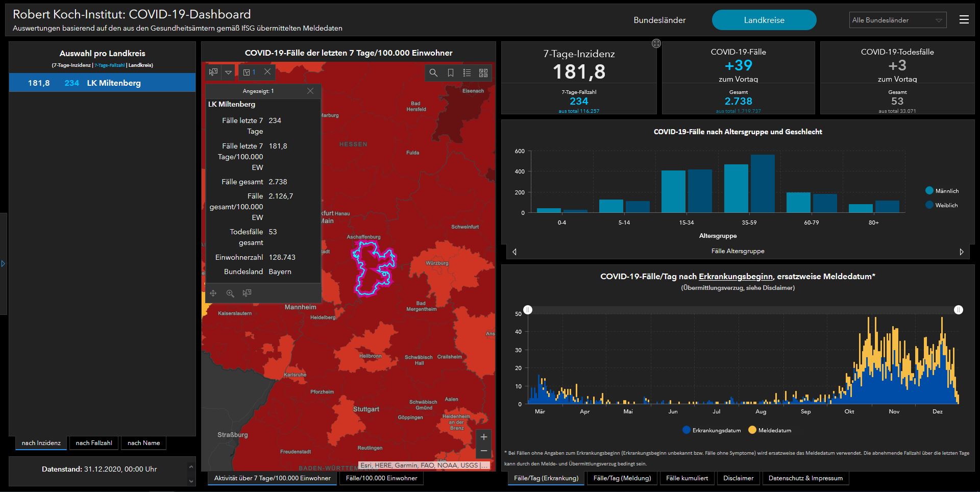
Task: Go to next age group chart
Action: 962,252
